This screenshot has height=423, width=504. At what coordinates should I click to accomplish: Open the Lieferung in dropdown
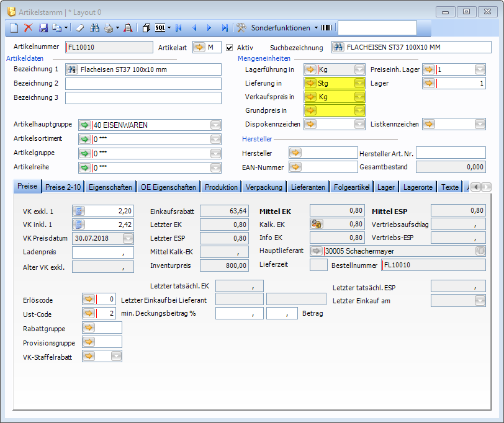pyautogui.click(x=359, y=83)
